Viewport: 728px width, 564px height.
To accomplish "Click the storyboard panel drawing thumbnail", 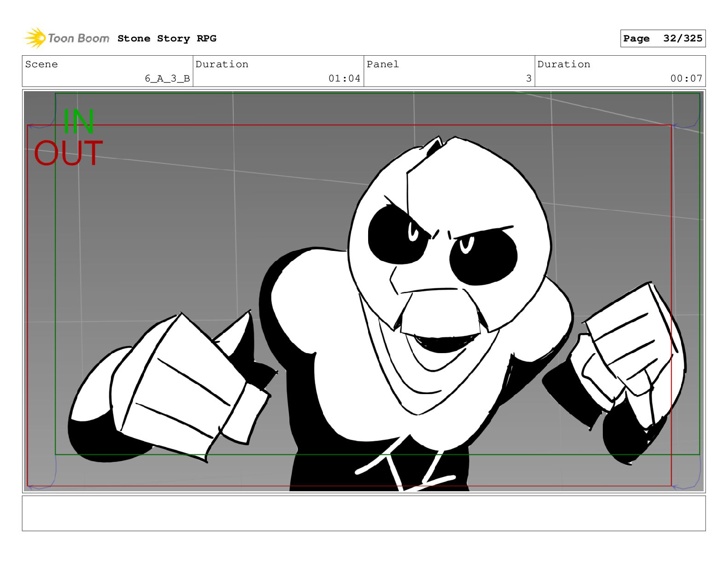I will [364, 291].
